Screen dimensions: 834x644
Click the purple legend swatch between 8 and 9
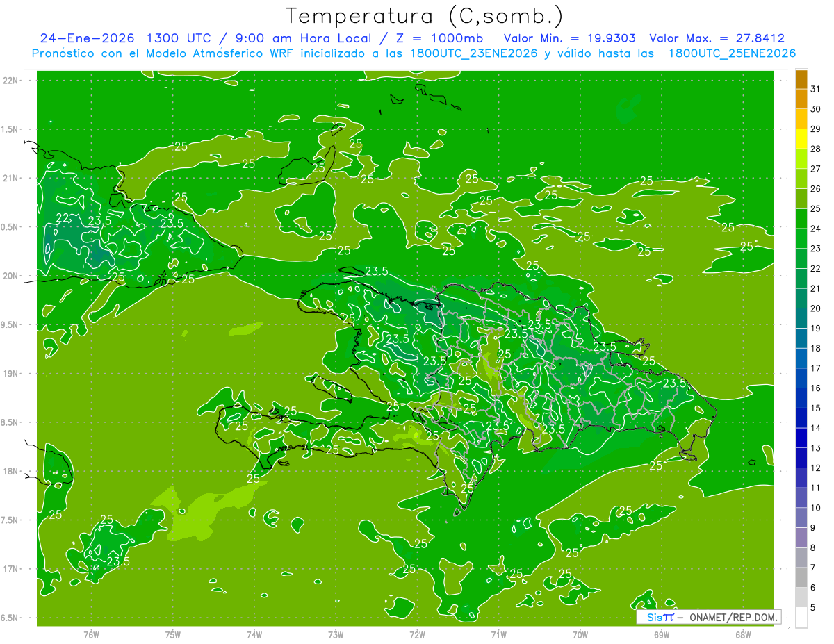[801, 538]
